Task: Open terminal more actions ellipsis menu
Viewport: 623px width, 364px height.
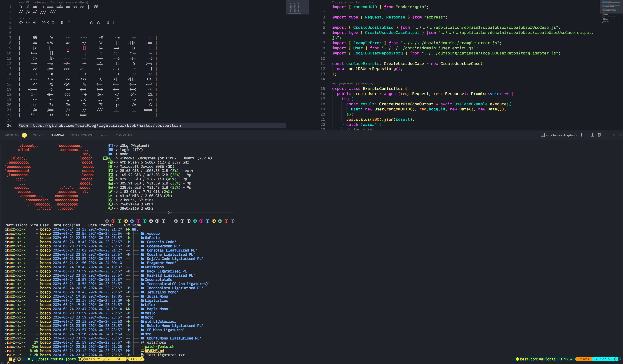Action: [x=606, y=135]
